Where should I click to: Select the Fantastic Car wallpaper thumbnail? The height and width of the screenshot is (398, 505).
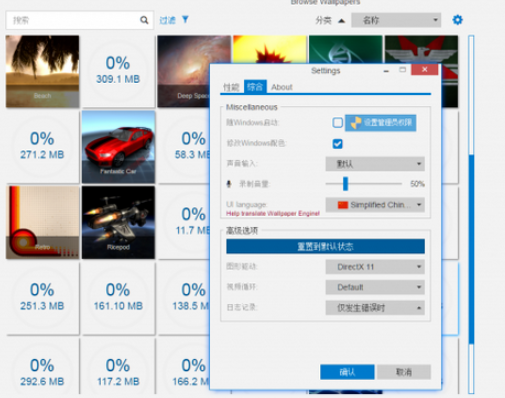[x=118, y=147]
